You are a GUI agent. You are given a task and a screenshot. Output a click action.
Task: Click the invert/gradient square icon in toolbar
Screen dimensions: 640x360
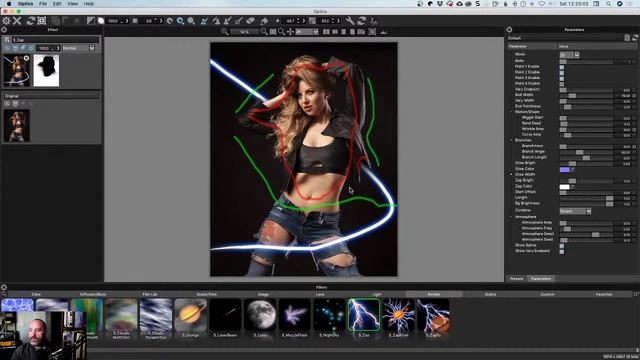point(91,21)
